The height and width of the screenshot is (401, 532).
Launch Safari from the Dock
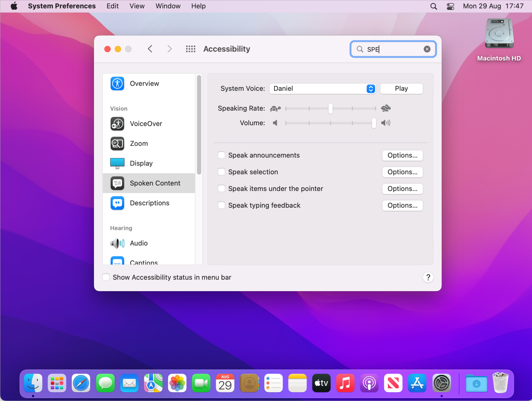coord(81,383)
